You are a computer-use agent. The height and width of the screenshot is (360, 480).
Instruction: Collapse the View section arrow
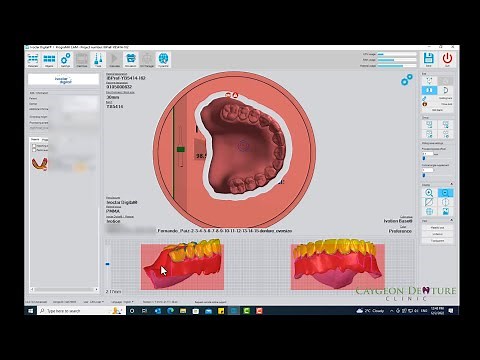tap(451, 220)
